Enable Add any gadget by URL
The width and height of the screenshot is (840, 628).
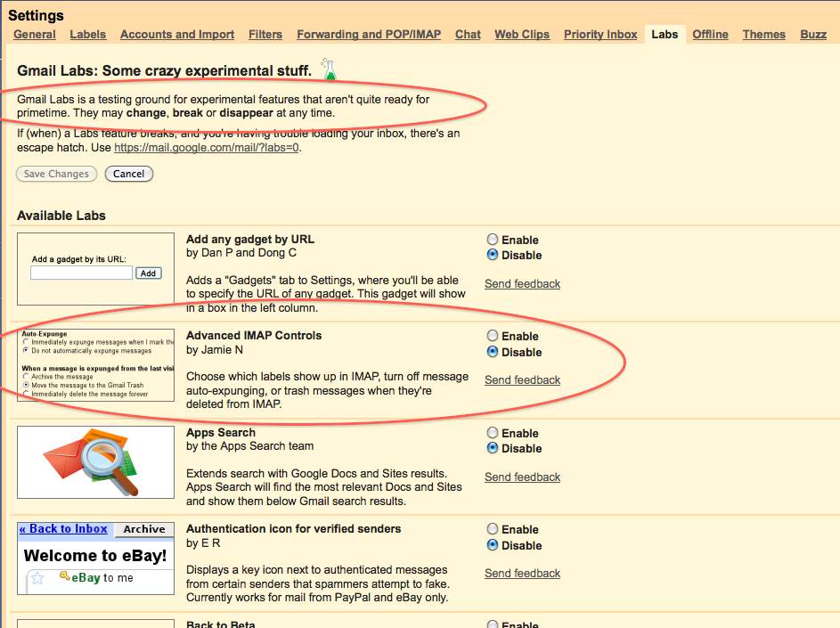[493, 240]
